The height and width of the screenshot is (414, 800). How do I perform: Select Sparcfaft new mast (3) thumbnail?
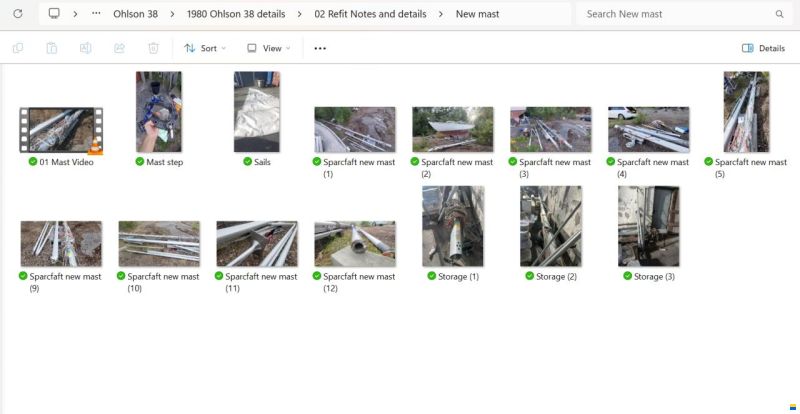(551, 129)
